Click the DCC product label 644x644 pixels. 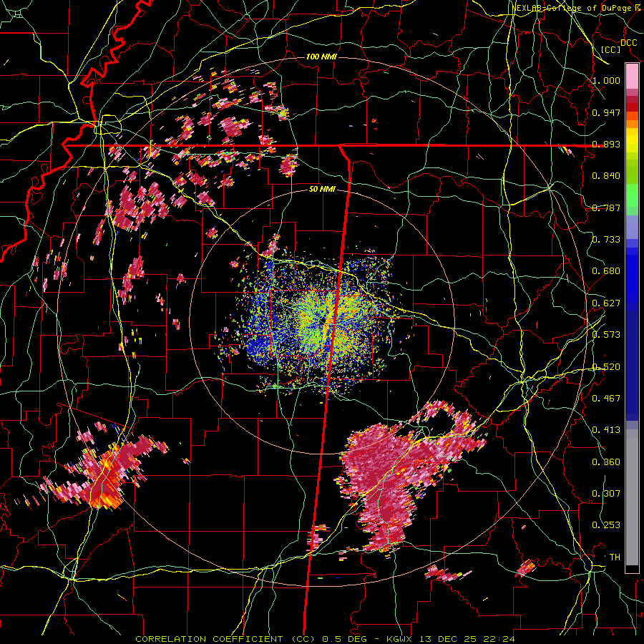(629, 43)
